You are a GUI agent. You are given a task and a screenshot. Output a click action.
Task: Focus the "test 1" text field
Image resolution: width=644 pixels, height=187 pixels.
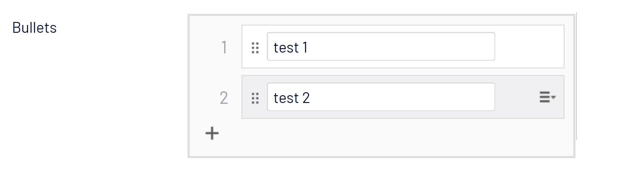381,47
